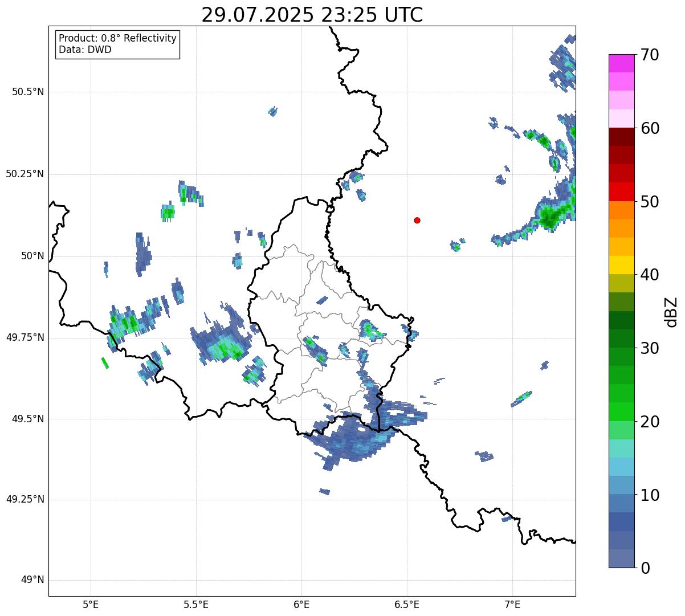Click the 49.5°N latitude label

27,419
